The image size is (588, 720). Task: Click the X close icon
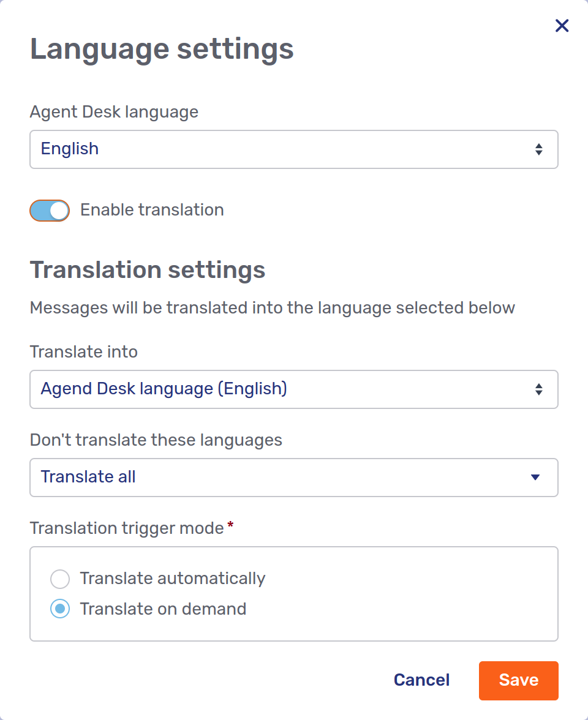(x=562, y=26)
